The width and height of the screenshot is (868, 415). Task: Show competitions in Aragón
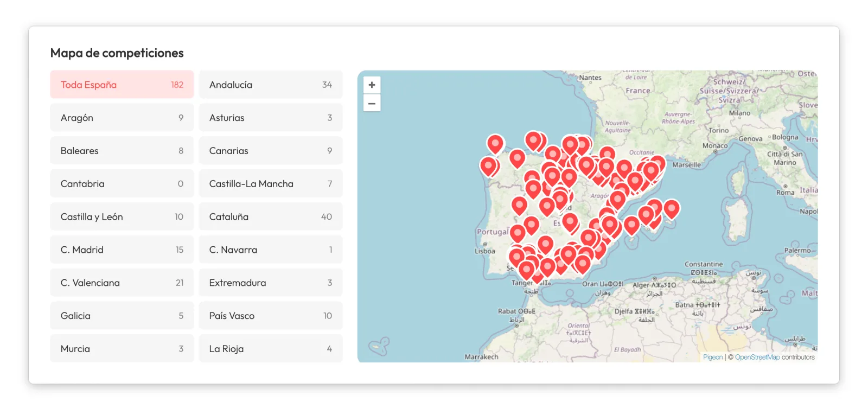point(122,118)
